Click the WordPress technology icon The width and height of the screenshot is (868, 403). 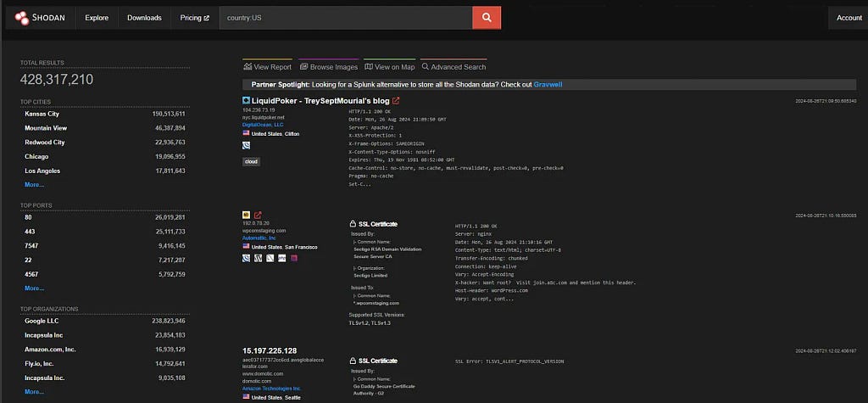(258, 258)
